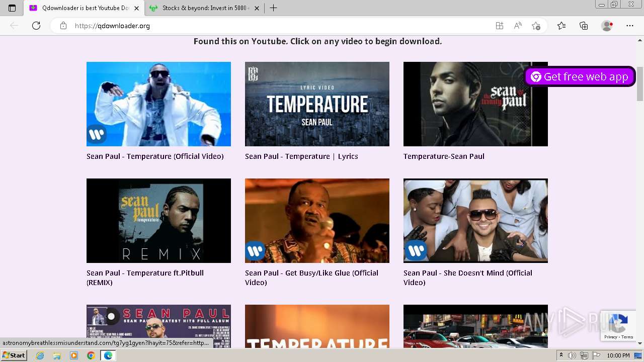Open a new tab with plus icon
The image size is (644, 362).
coord(274,8)
